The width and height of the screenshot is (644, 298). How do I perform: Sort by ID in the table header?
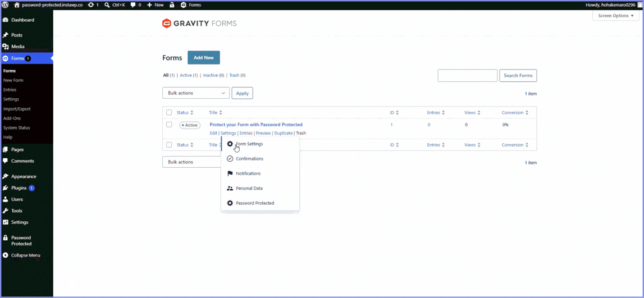coord(394,112)
